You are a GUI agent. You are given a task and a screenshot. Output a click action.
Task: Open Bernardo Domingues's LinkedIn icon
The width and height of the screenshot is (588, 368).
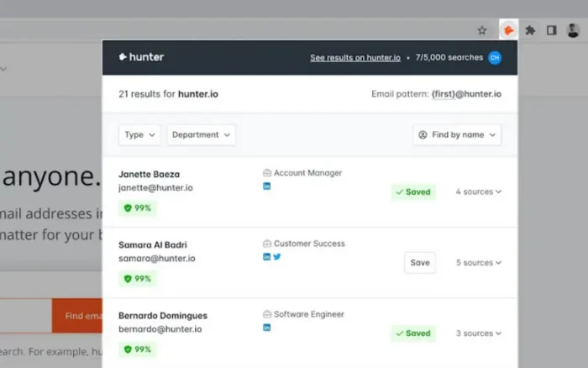point(266,328)
